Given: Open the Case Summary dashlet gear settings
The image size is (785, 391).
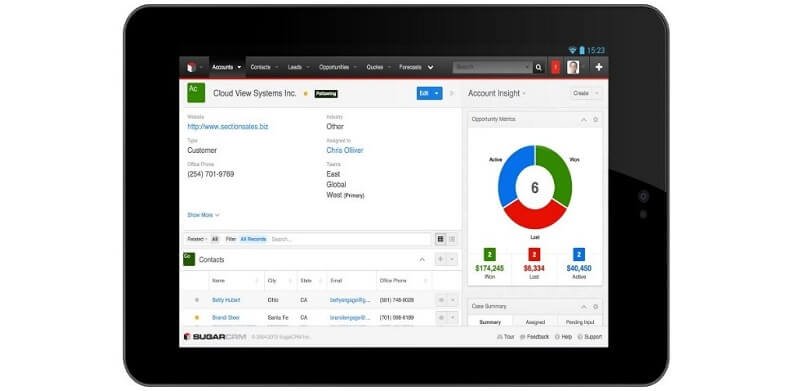Looking at the screenshot, I should click(x=596, y=306).
